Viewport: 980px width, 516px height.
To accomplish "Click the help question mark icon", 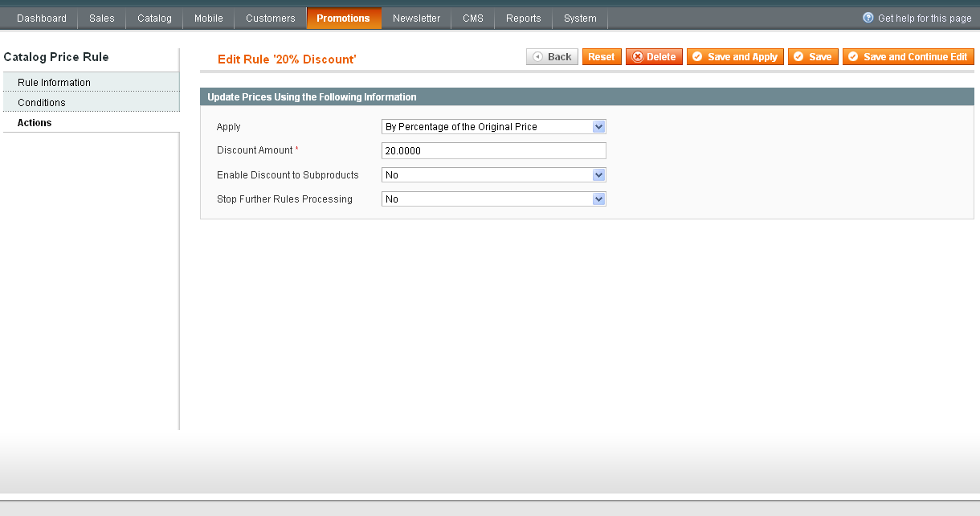I will [x=868, y=18].
